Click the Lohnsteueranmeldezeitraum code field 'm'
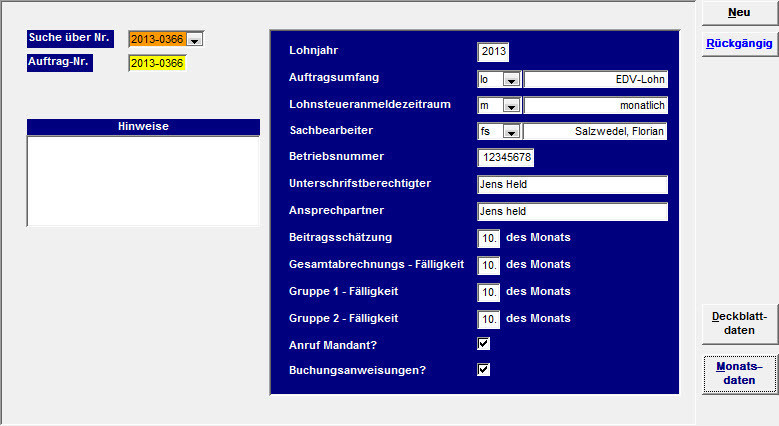This screenshot has width=779, height=426. pos(490,106)
